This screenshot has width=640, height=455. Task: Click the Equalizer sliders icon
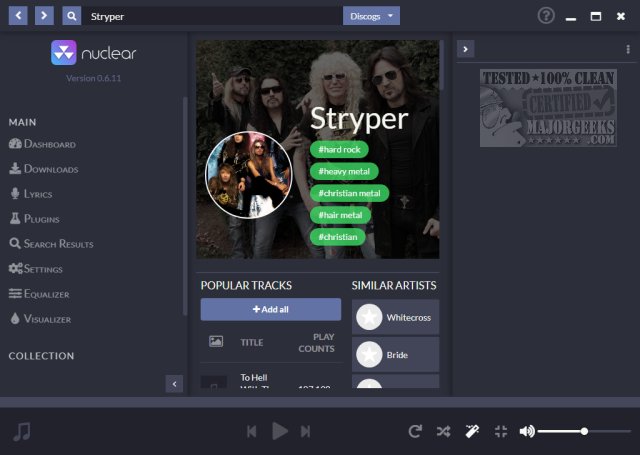15,293
